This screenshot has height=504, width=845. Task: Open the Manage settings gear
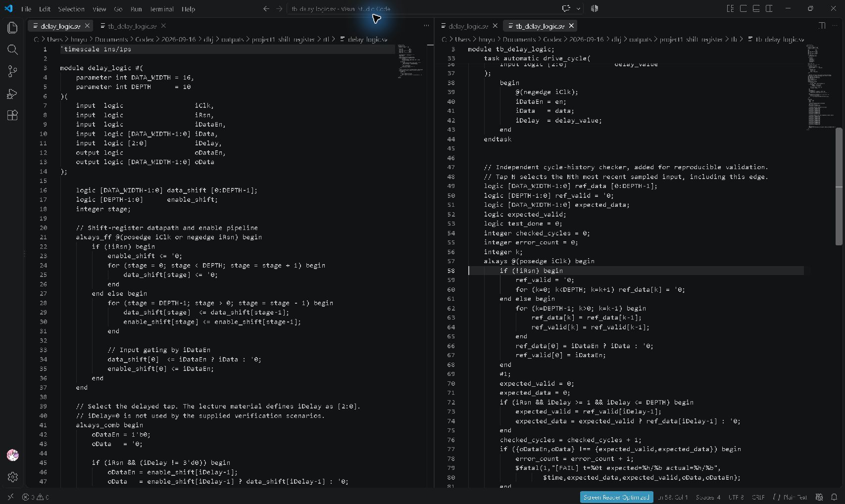point(13,477)
